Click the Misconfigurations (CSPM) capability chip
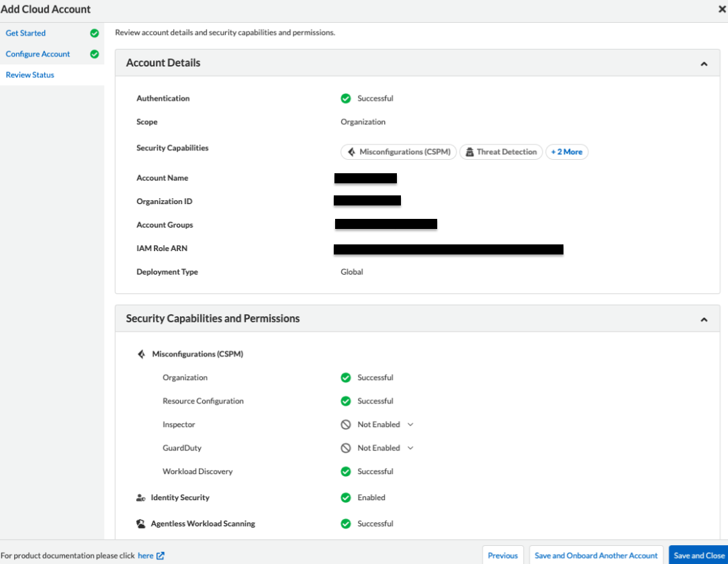 [399, 152]
